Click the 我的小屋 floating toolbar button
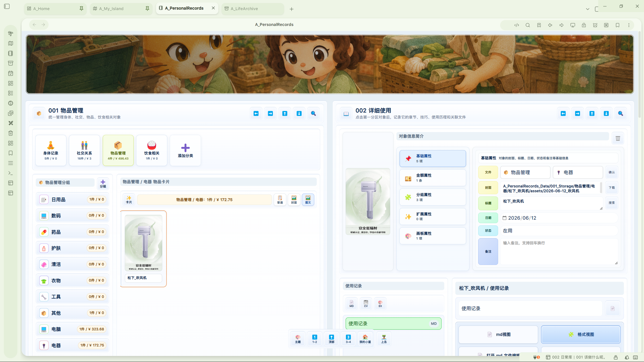The width and height of the screenshot is (644, 362). click(365, 339)
